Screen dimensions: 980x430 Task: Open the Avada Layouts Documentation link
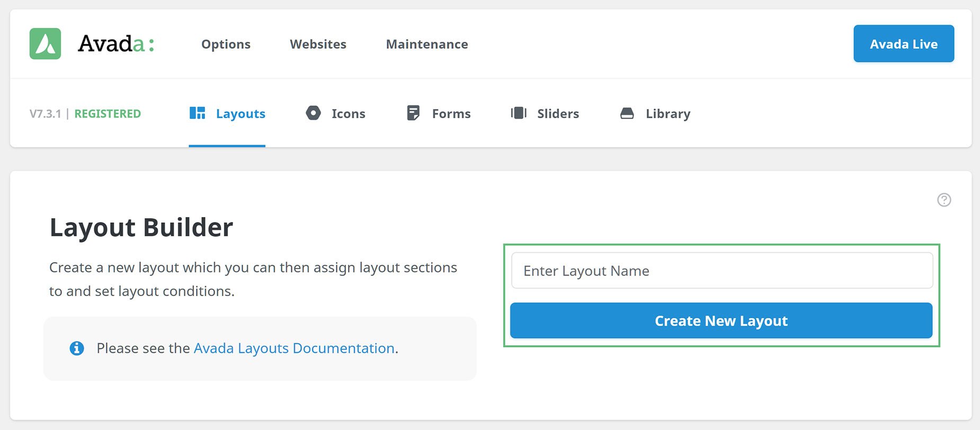coord(294,348)
